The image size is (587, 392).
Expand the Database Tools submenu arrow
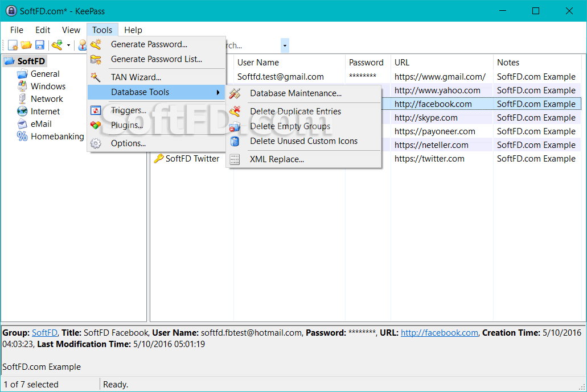[218, 92]
